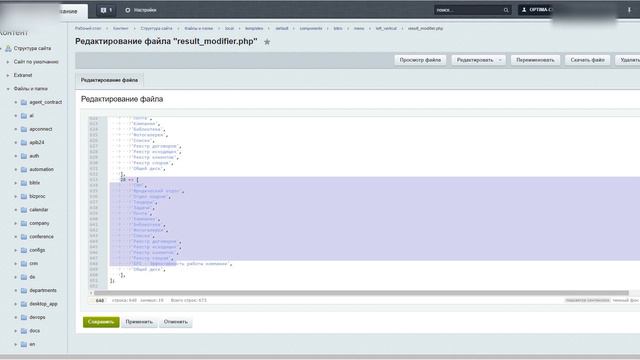640x360 pixels.
Task: Click the scrollbar left arrow
Action: [91, 293]
